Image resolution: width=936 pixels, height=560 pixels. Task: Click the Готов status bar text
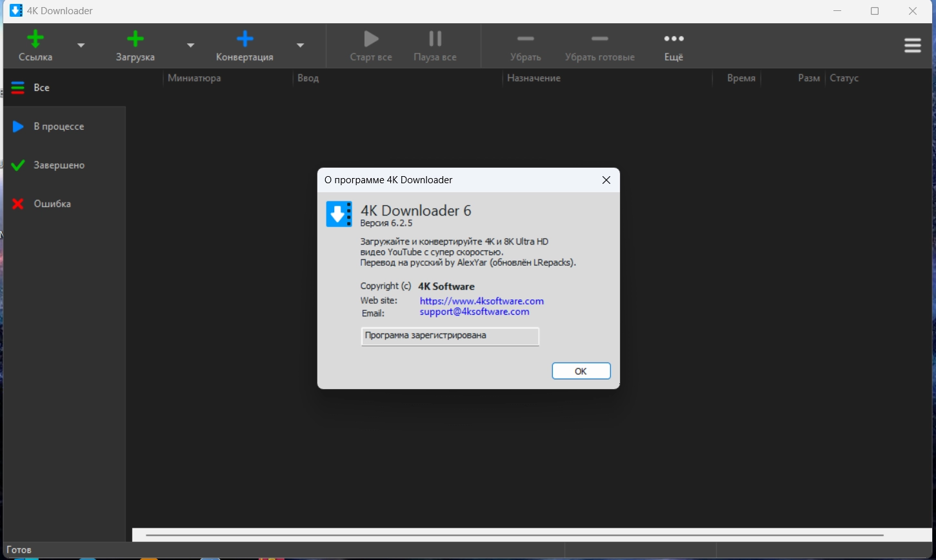[19, 550]
